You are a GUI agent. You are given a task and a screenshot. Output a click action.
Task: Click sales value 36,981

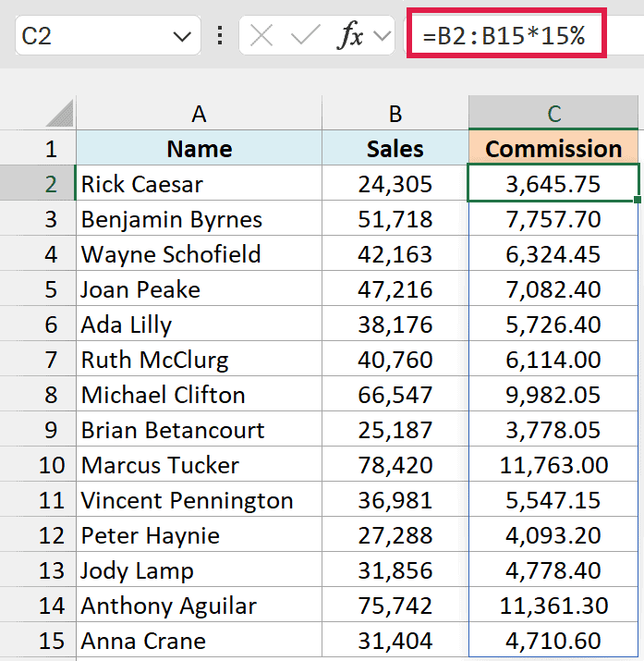point(395,499)
